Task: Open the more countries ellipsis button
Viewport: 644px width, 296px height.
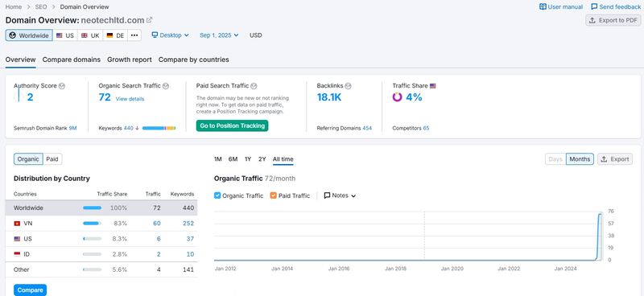Action: [134, 35]
